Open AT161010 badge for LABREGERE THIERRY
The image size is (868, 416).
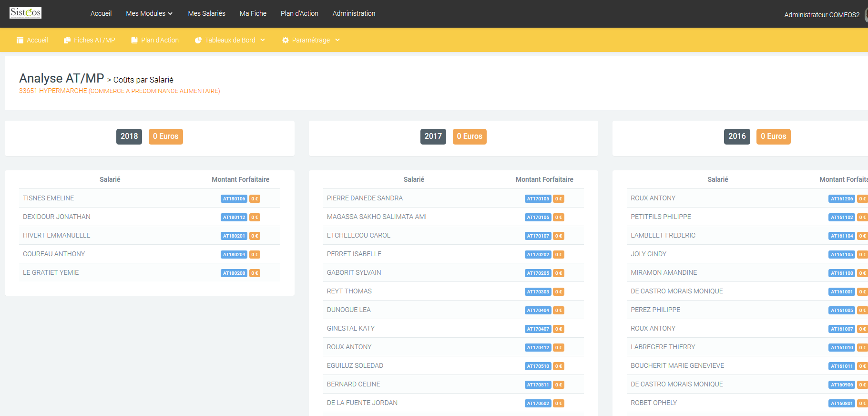(x=842, y=348)
